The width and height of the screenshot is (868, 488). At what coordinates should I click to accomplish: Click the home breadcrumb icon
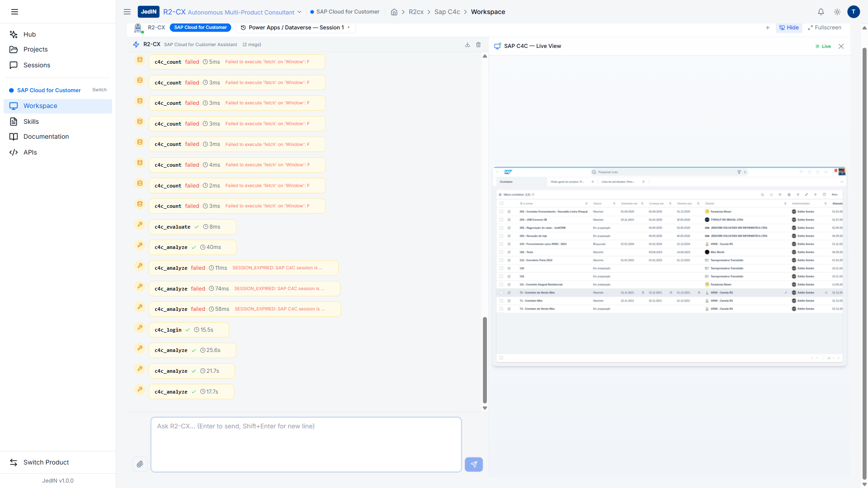click(394, 12)
